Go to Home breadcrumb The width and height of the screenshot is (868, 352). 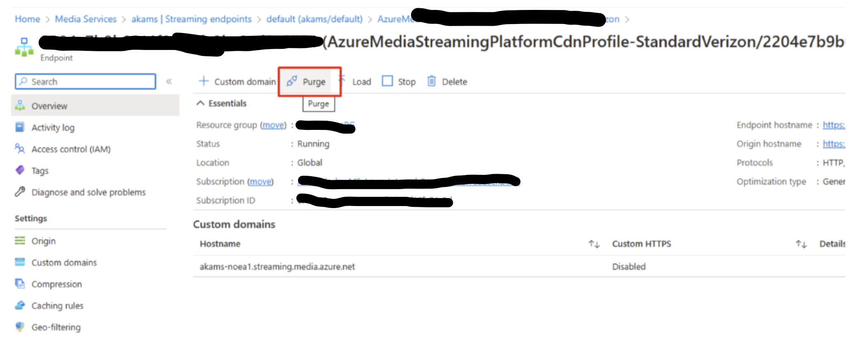click(27, 19)
